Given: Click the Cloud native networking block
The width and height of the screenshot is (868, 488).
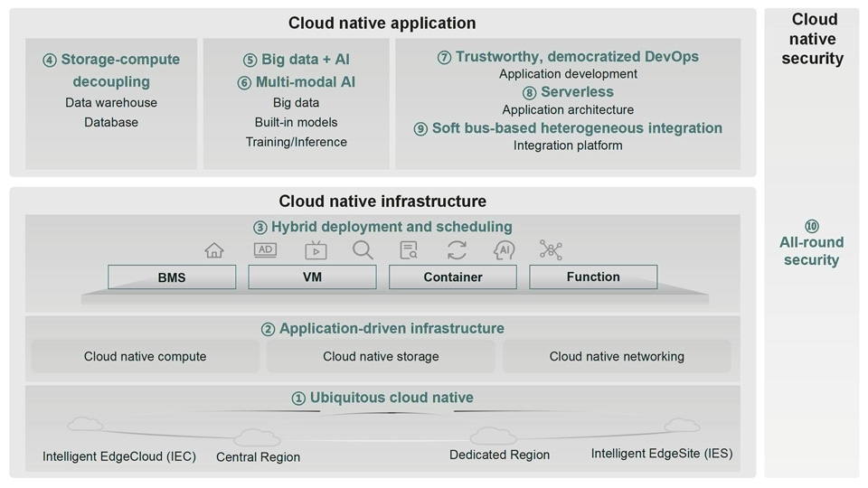Looking at the screenshot, I should coord(617,356).
